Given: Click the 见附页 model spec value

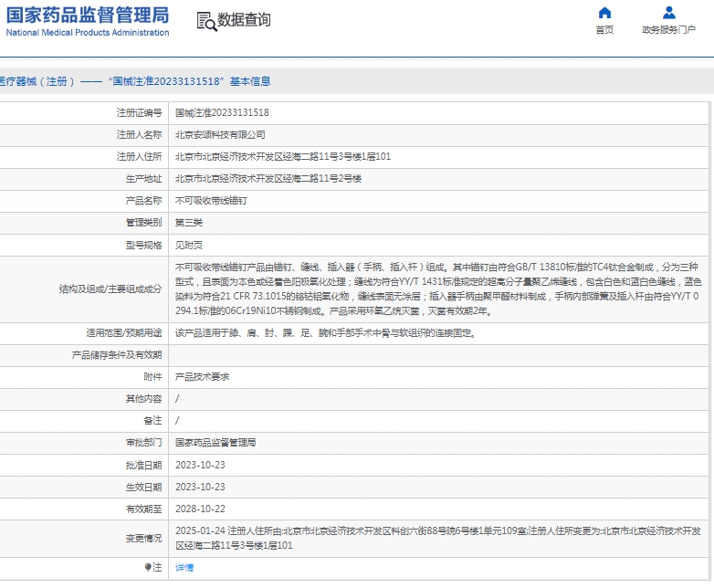Looking at the screenshot, I should click(189, 245).
